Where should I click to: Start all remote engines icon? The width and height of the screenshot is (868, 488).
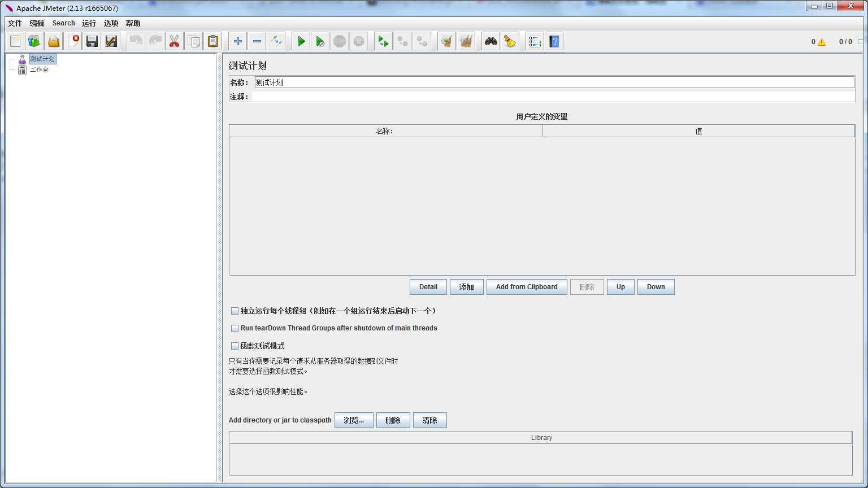[384, 41]
